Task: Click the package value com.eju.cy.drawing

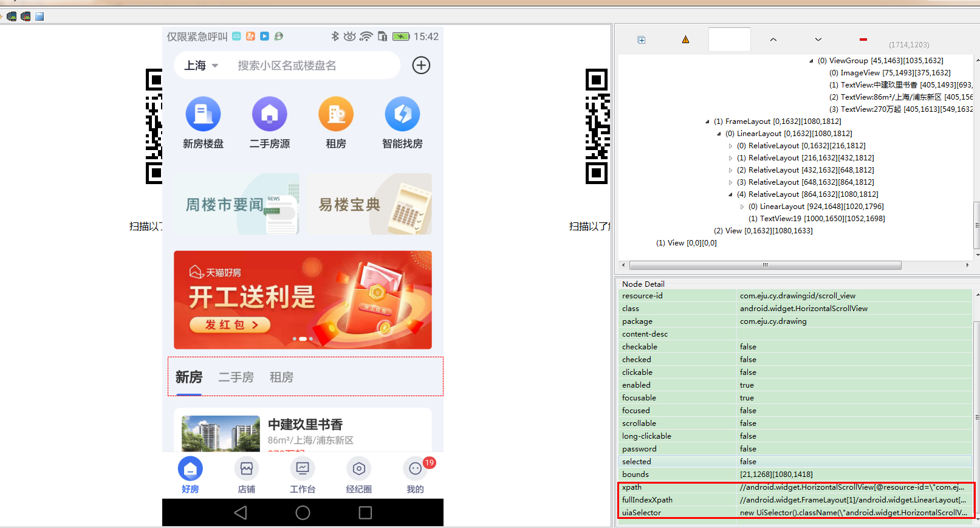Action: pyautogui.click(x=855, y=321)
